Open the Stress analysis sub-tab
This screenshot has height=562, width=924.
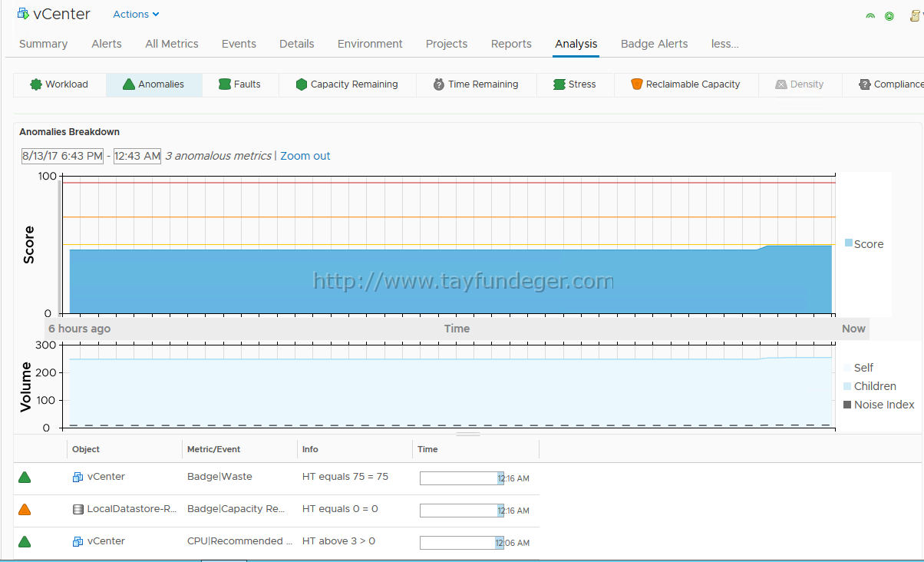pos(575,84)
